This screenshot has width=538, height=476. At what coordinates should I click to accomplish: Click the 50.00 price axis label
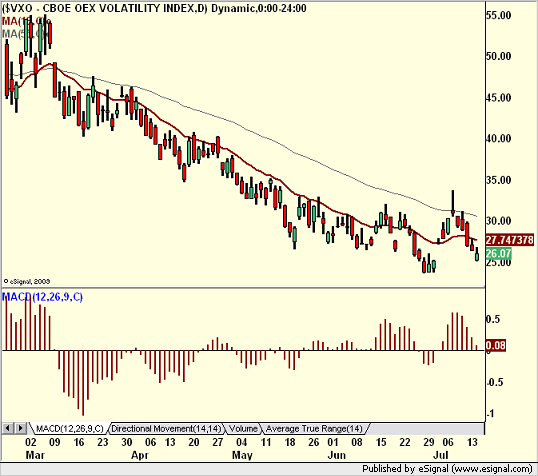[499, 56]
